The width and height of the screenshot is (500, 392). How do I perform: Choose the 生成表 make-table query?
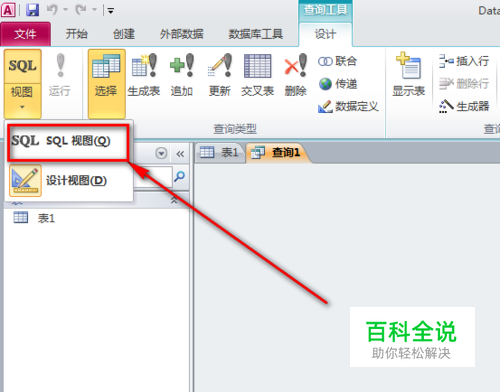(x=144, y=76)
